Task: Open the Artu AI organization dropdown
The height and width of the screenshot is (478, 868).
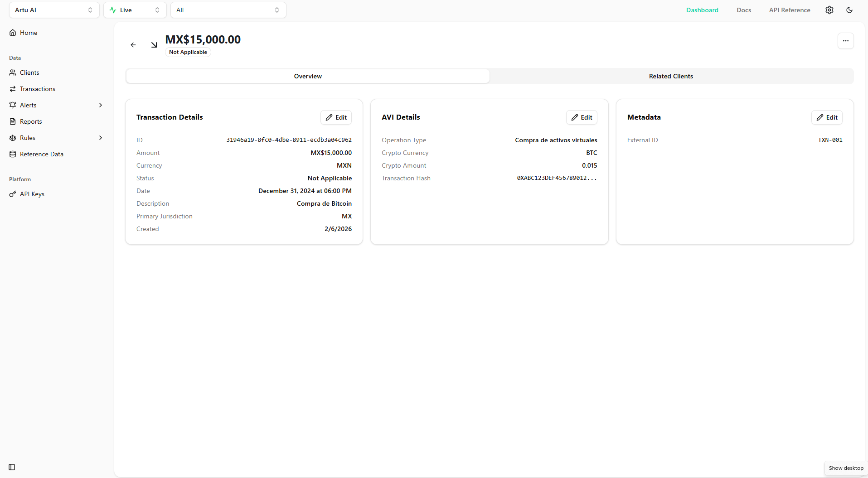Action: point(54,10)
